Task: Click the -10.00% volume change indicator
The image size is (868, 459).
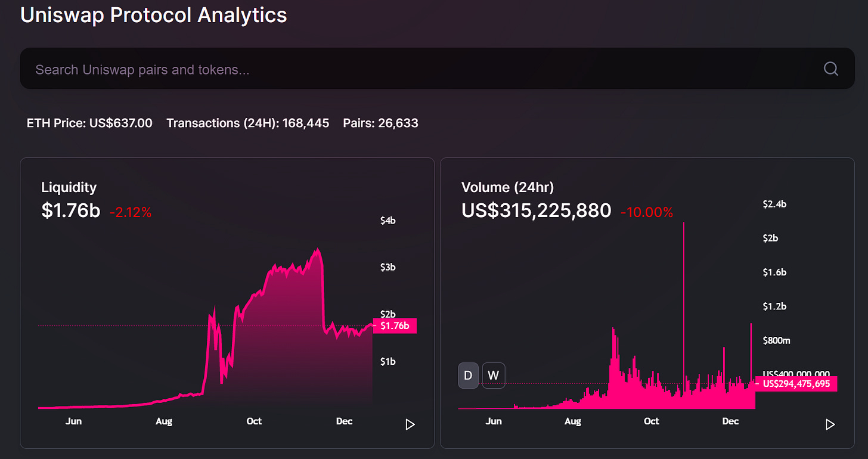Action: pos(647,212)
